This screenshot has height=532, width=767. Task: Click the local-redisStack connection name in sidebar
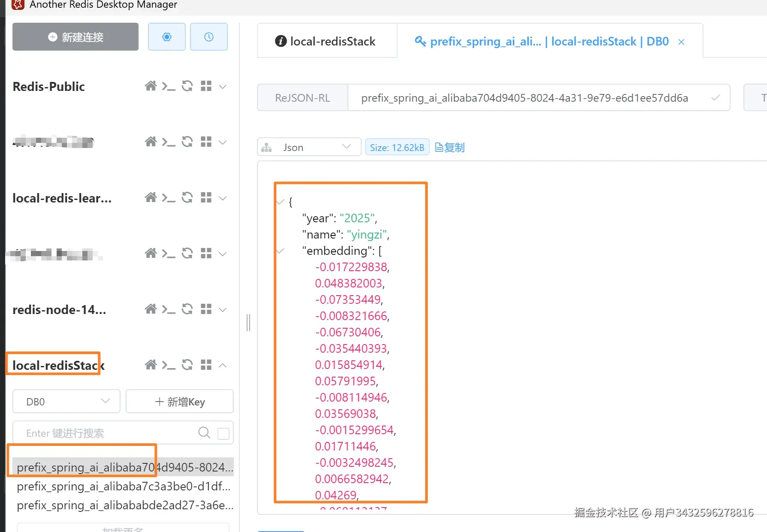pyautogui.click(x=58, y=366)
